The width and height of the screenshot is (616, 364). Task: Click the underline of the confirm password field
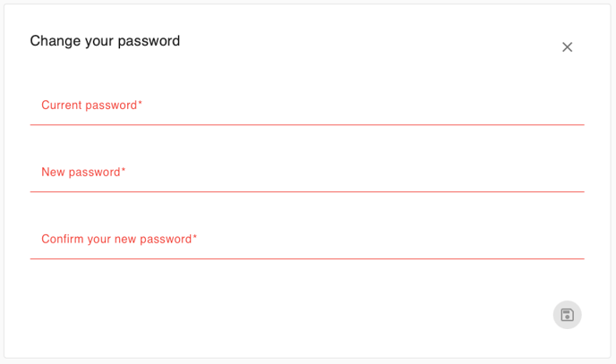[x=307, y=258]
